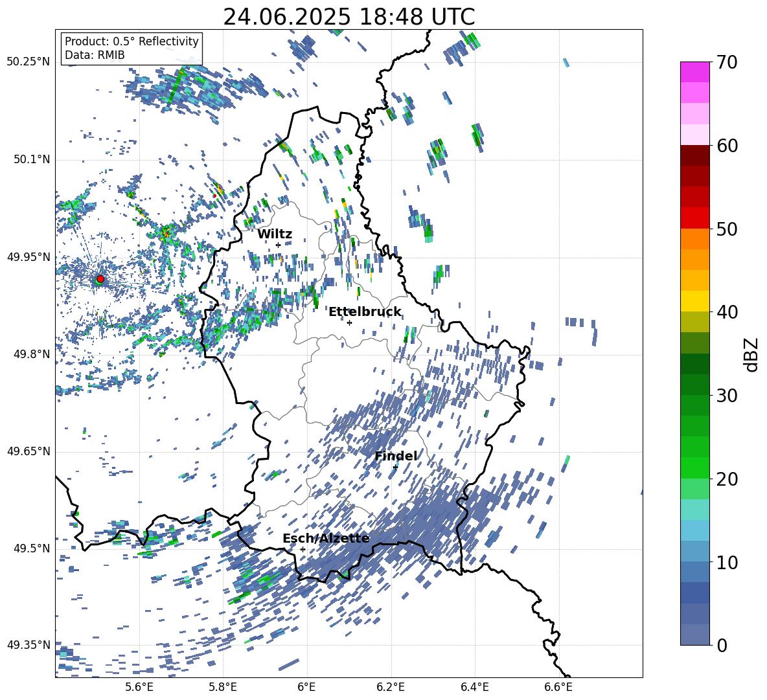
Task: Click the 6.2°E longitude label
Action: click(x=391, y=687)
